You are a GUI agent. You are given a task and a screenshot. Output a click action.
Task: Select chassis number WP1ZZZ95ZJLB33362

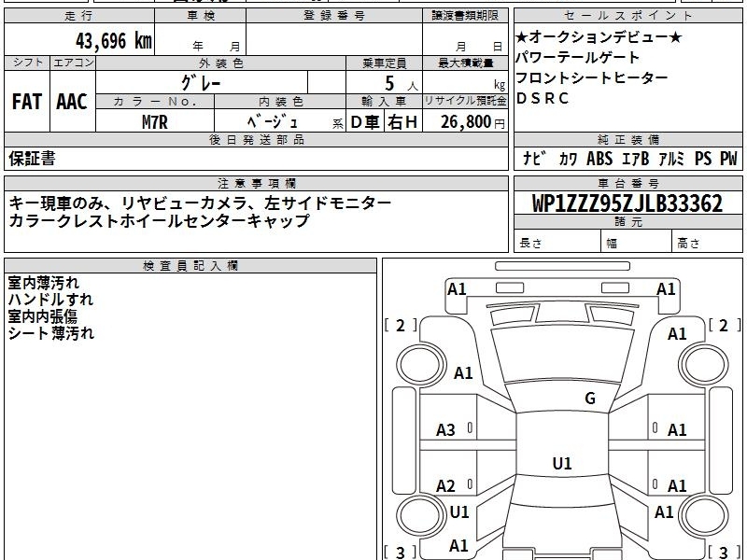pyautogui.click(x=627, y=203)
